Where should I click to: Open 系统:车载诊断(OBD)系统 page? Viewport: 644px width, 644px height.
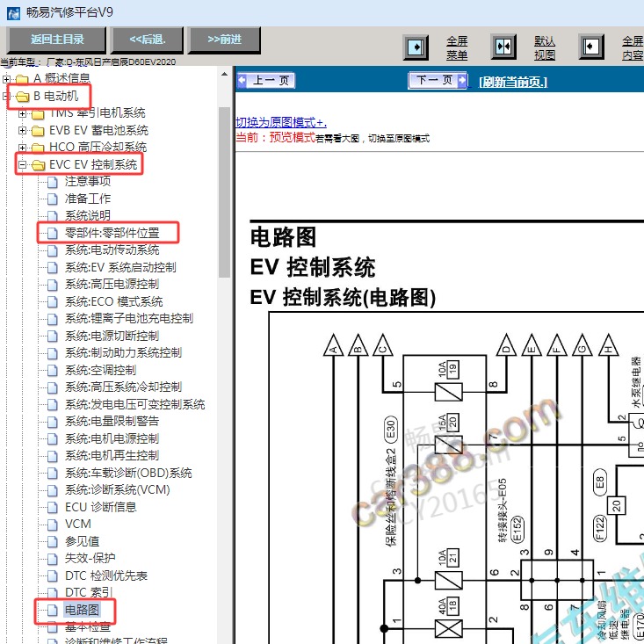point(128,474)
